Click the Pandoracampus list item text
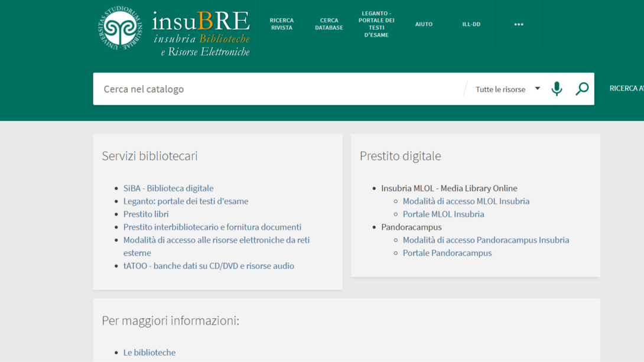 coord(411,227)
